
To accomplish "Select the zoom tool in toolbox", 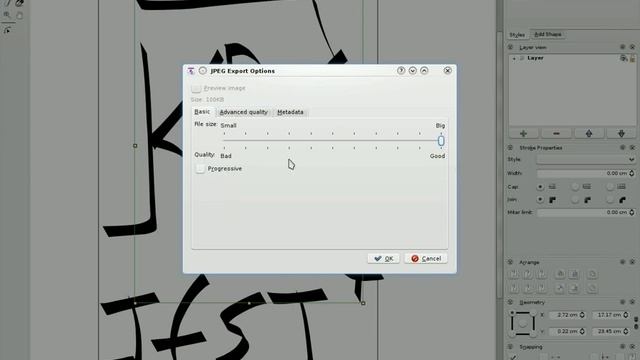I will pyautogui.click(x=7, y=16).
